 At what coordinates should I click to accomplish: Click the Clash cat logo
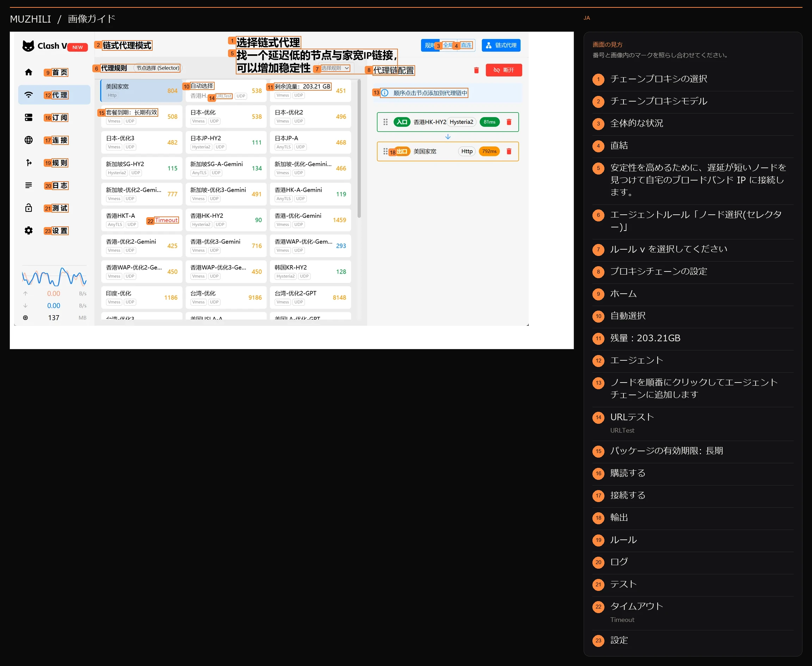coord(29,46)
